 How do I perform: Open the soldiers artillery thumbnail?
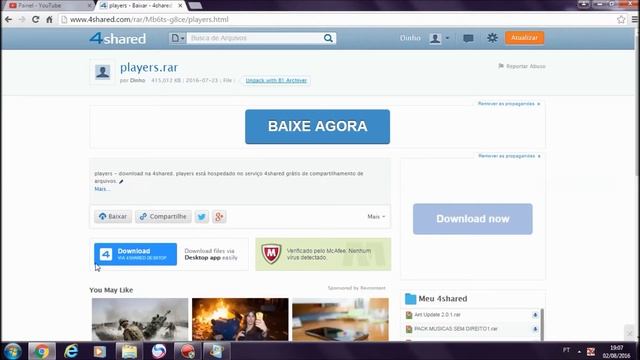(x=140, y=319)
